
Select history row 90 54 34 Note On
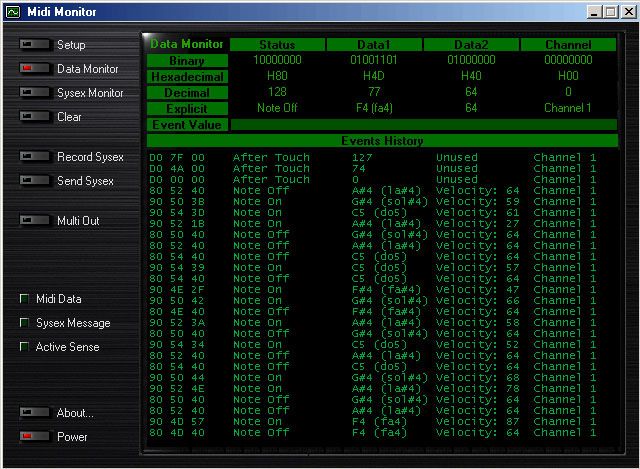(373, 345)
